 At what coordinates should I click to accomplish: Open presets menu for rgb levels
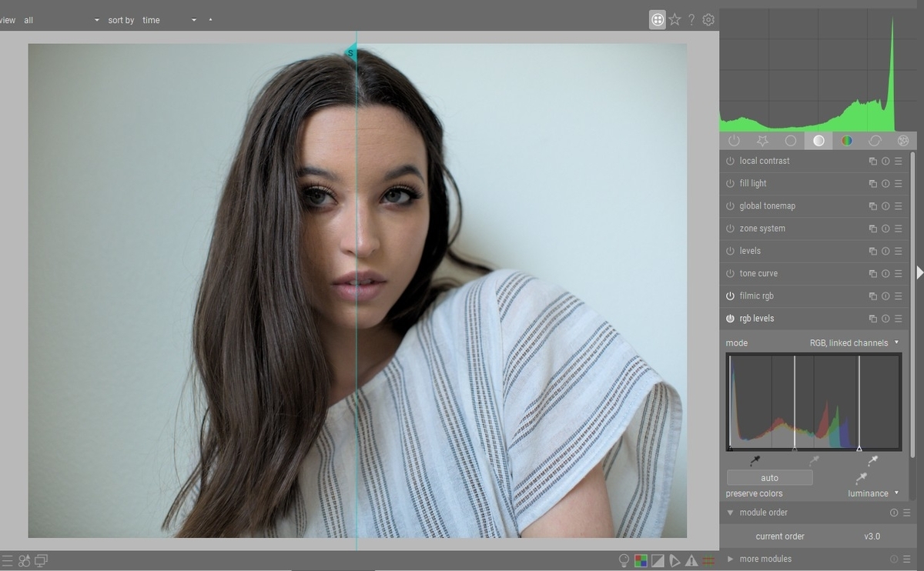pyautogui.click(x=899, y=319)
